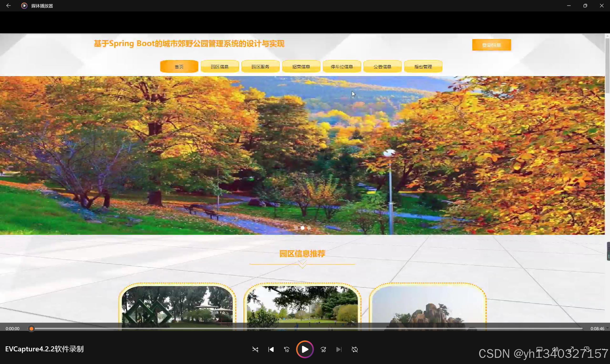
Task: Toggle the repeat mode icon
Action: (355, 349)
